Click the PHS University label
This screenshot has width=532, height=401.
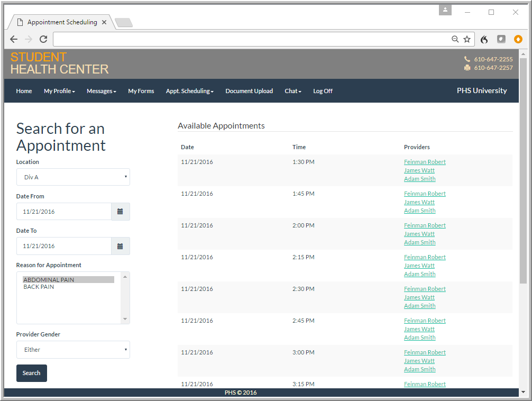point(481,90)
